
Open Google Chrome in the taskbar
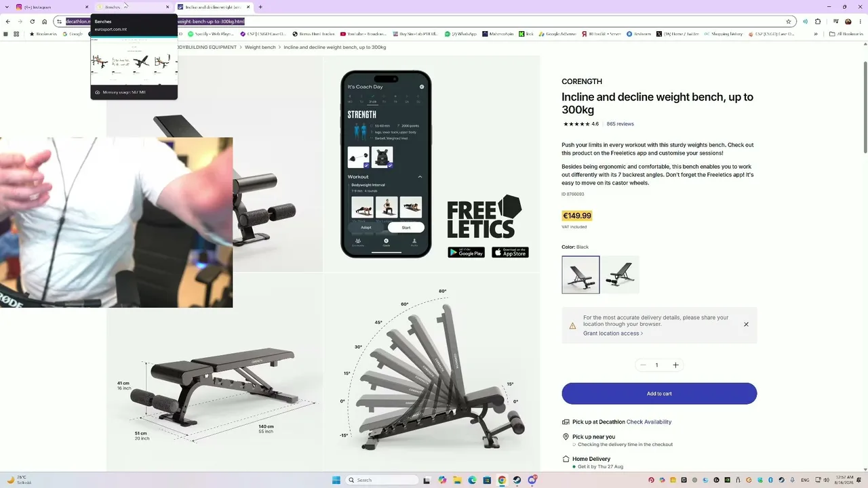point(502,480)
